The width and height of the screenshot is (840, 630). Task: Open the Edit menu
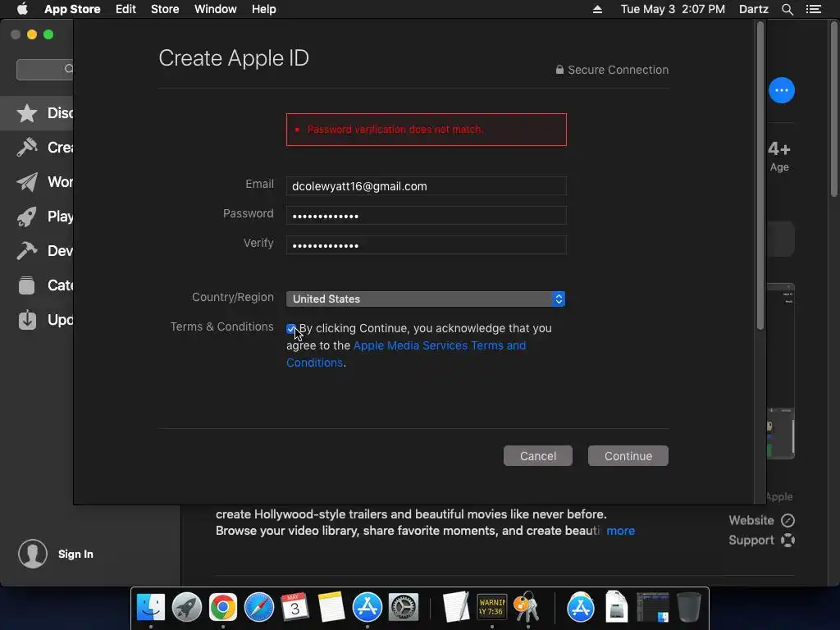point(126,9)
